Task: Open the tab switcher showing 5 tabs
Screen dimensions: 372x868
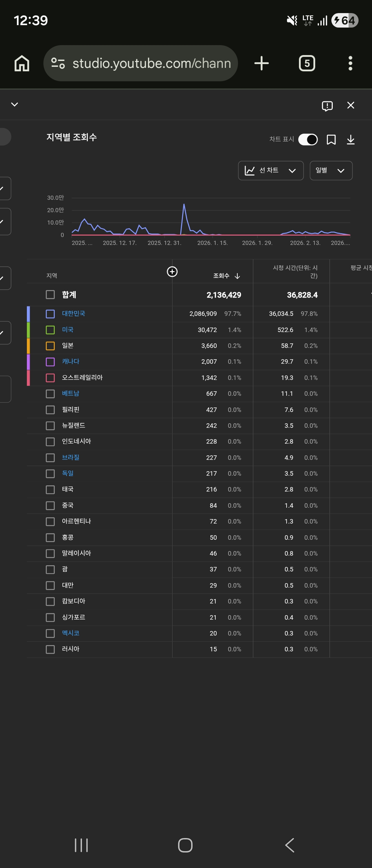Action: [x=307, y=63]
